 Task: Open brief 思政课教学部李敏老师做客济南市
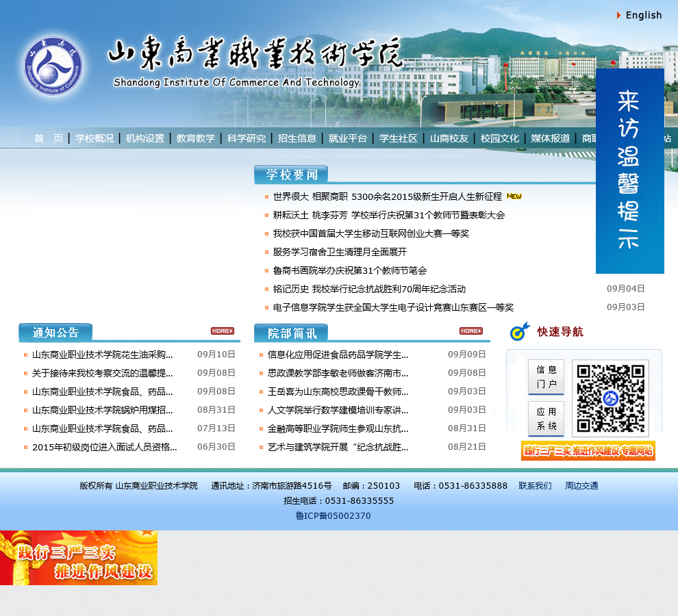click(338, 373)
